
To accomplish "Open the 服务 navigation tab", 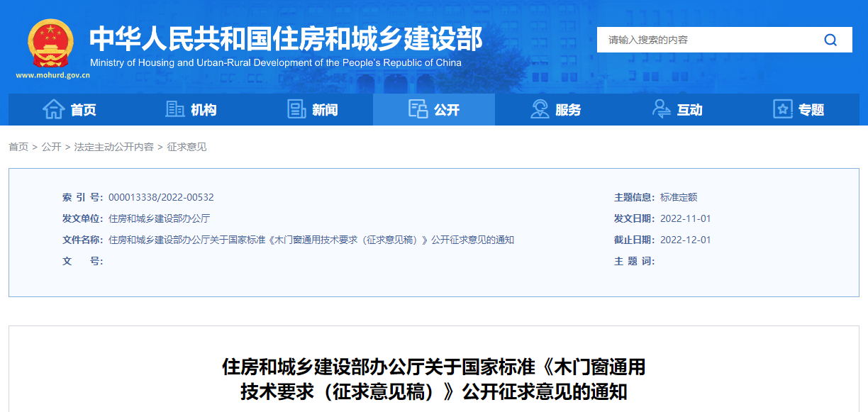I will point(556,109).
